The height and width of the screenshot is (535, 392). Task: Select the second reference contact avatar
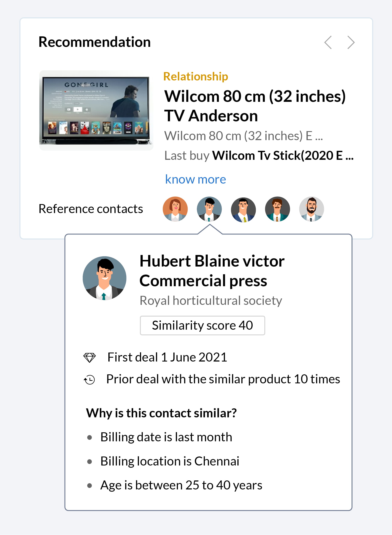(209, 209)
